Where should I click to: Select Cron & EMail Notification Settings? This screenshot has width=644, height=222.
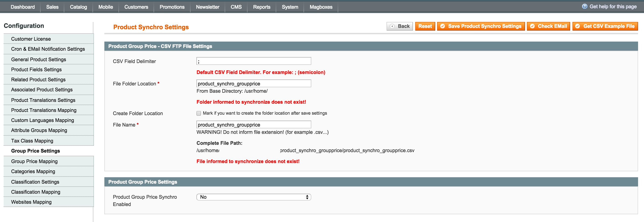49,49
